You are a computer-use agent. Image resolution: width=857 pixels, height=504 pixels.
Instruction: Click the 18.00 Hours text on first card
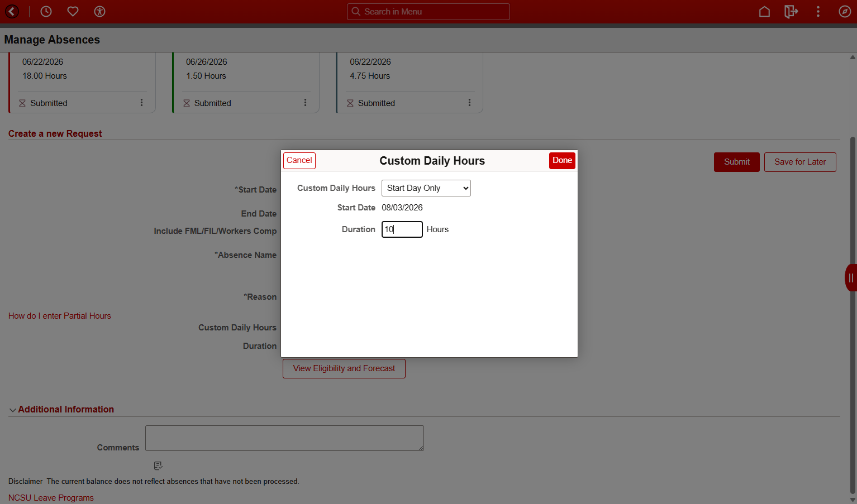click(x=45, y=76)
